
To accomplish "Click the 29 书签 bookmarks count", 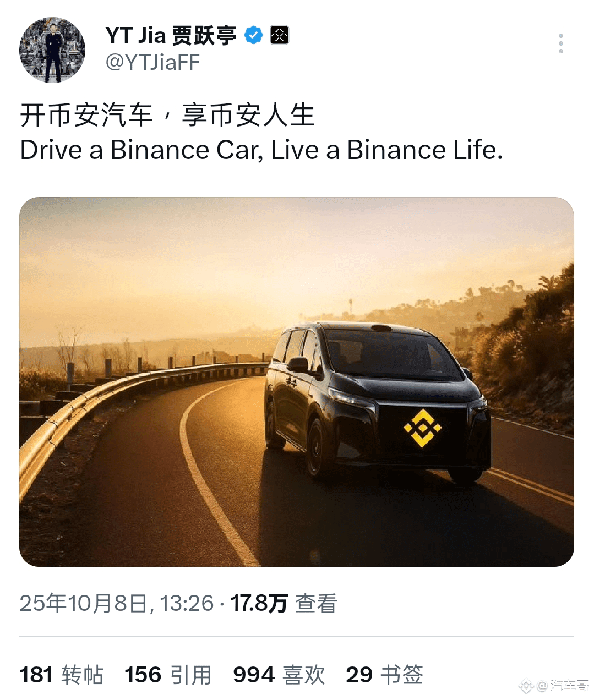I will click(x=384, y=675).
